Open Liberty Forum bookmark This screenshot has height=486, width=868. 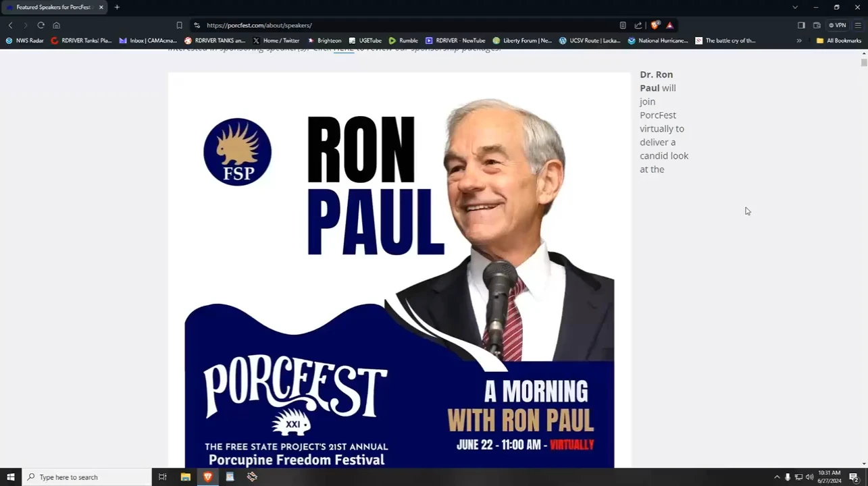point(522,40)
